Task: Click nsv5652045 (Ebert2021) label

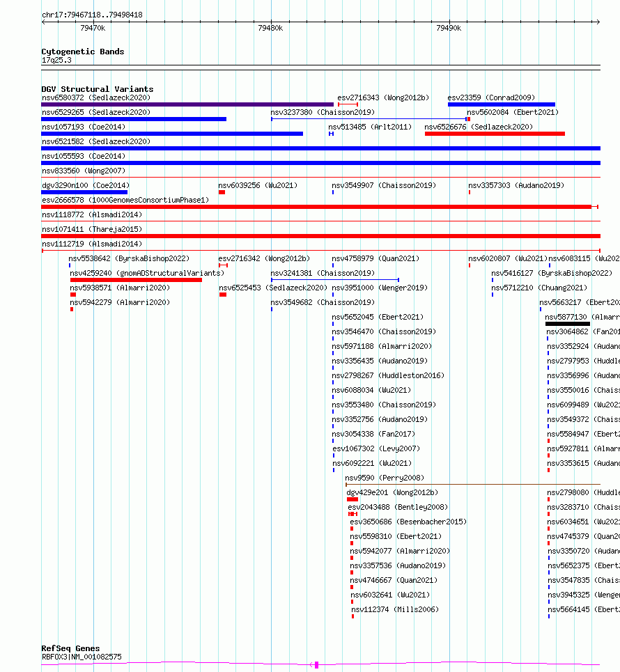Action: [378, 317]
